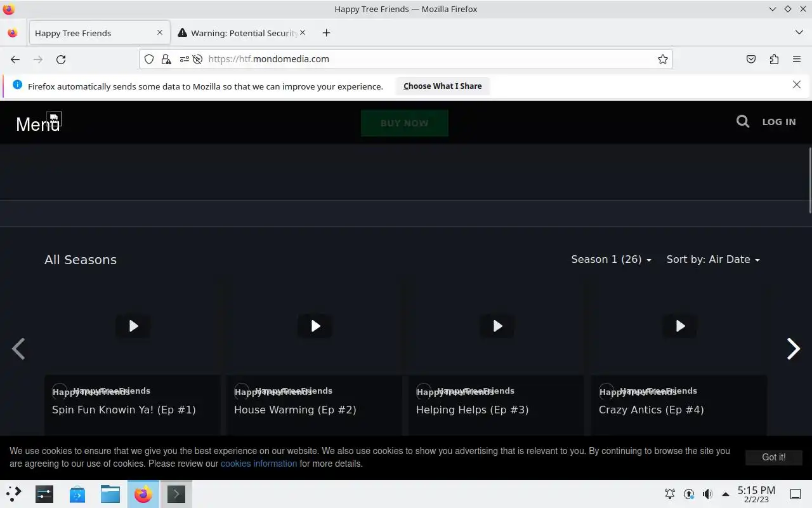Show site security lock information

[x=166, y=59]
